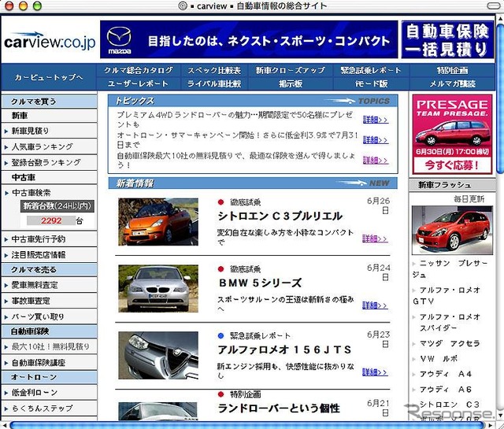Open BMW 5シリーズ article title
The image size is (504, 429).
pyautogui.click(x=260, y=283)
